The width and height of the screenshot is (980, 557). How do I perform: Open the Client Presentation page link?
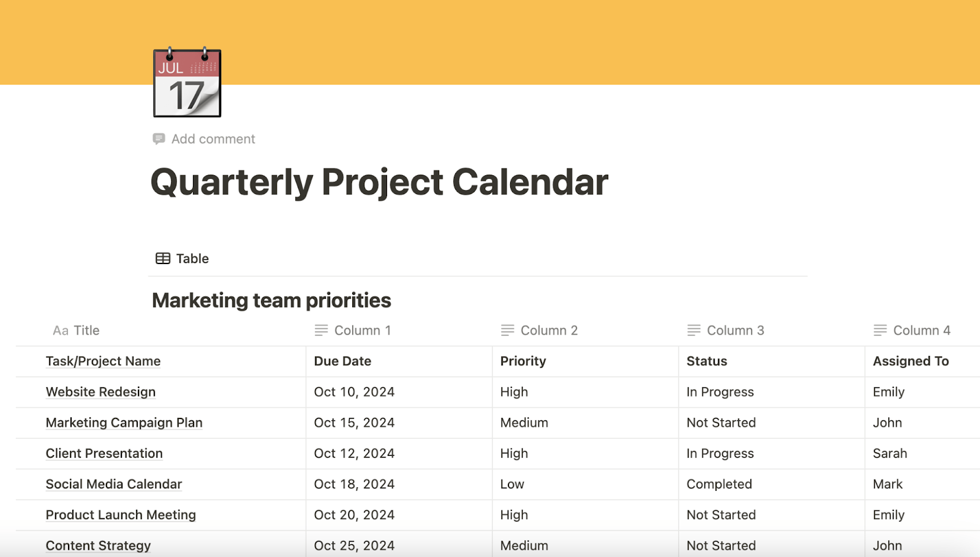(104, 453)
